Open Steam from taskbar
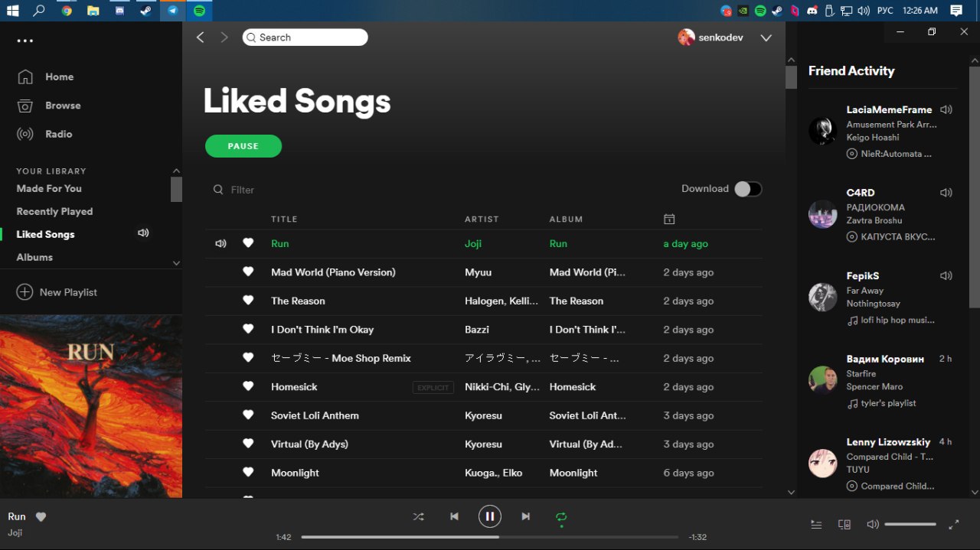The height and width of the screenshot is (550, 980). click(x=145, y=11)
